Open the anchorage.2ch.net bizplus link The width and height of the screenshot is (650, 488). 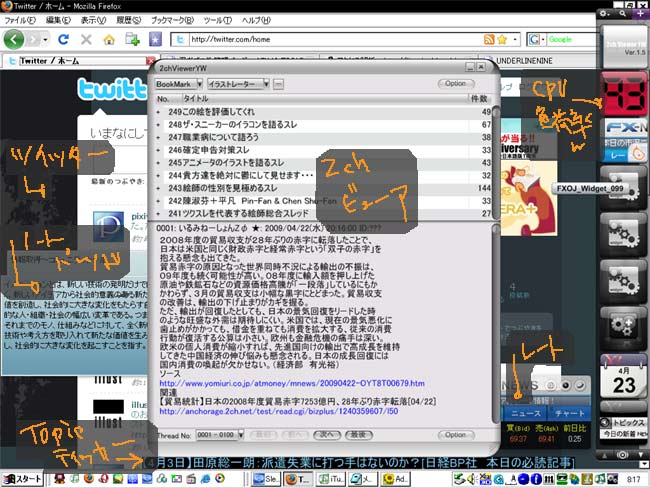point(279,411)
